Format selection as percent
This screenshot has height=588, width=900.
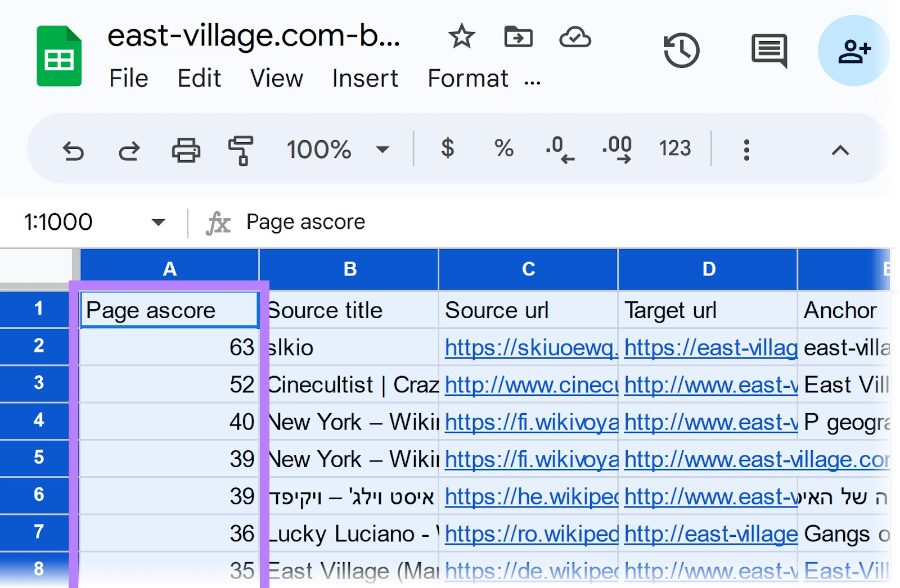pos(502,149)
